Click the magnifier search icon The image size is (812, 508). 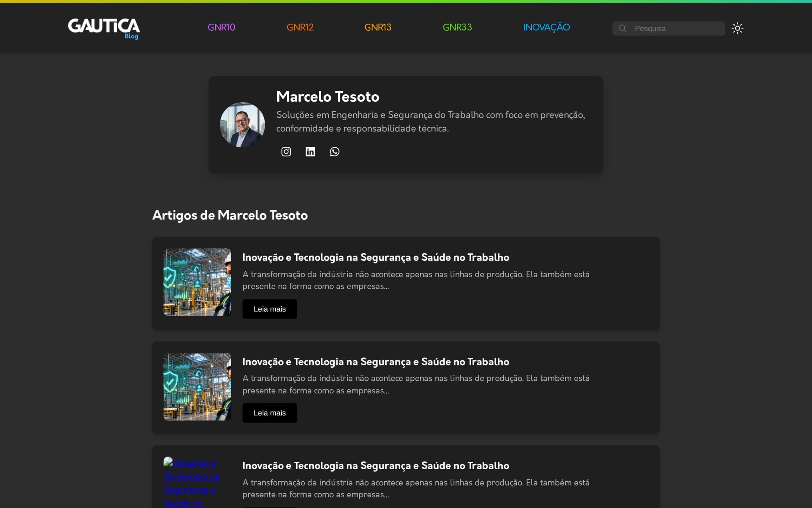(x=622, y=28)
